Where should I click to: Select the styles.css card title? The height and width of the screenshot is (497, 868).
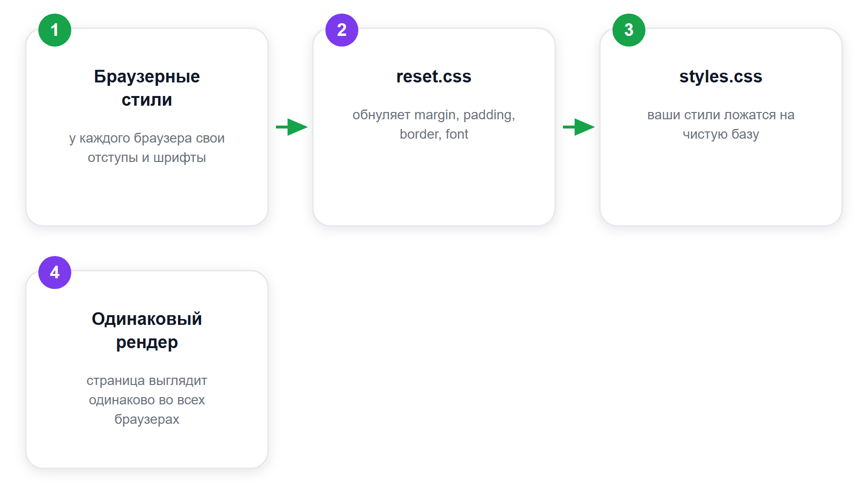tap(721, 76)
